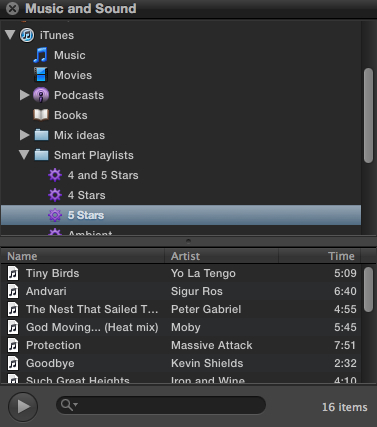Click the Books open-book icon

click(41, 115)
